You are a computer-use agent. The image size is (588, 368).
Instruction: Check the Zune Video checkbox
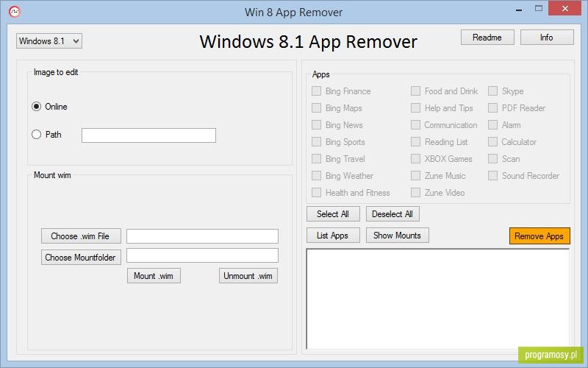[415, 192]
